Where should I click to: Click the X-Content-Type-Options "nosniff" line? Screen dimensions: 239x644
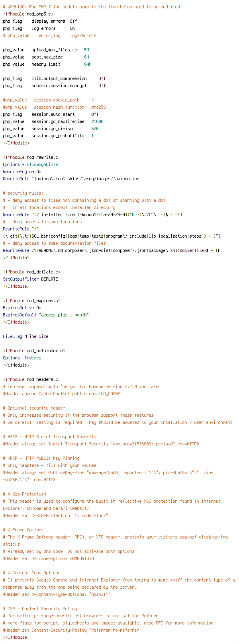(x=57, y=594)
